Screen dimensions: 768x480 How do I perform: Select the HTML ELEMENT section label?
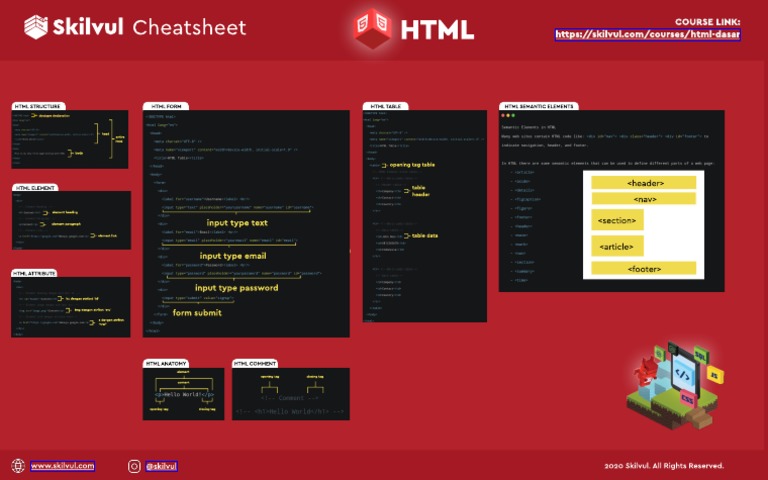[x=35, y=188]
